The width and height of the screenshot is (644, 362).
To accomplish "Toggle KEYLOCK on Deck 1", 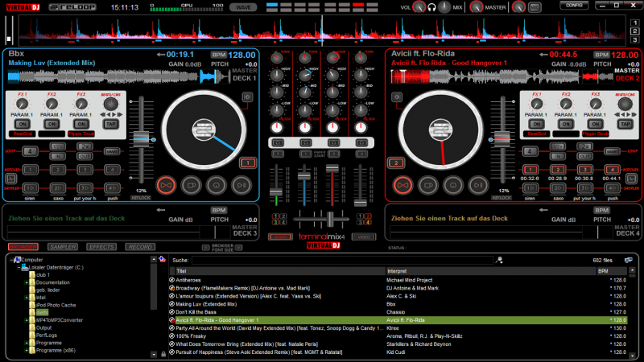I will [x=142, y=197].
